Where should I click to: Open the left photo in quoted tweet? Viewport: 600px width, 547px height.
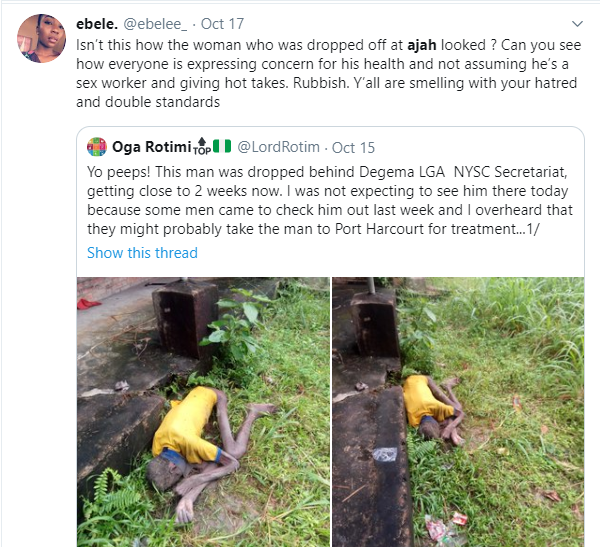(203, 412)
